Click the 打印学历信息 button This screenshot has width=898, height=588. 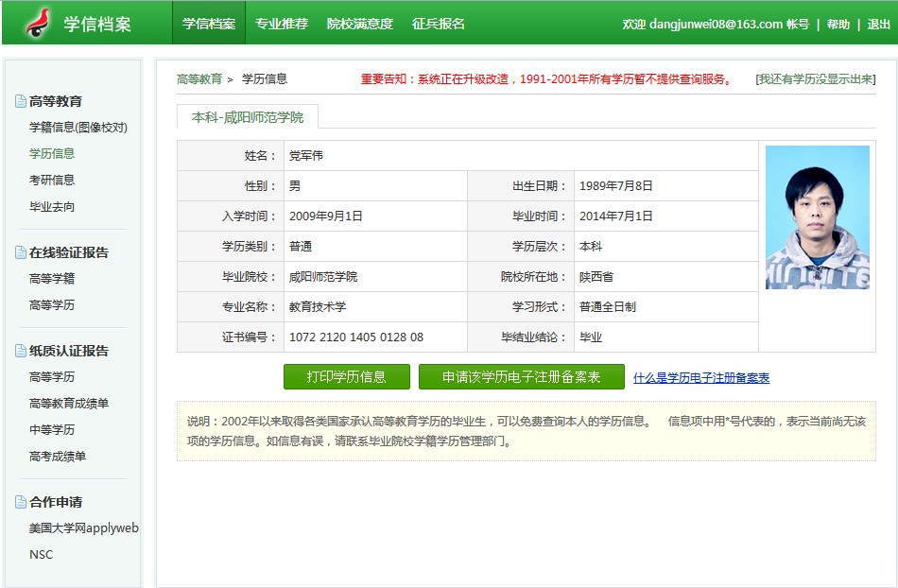346,377
